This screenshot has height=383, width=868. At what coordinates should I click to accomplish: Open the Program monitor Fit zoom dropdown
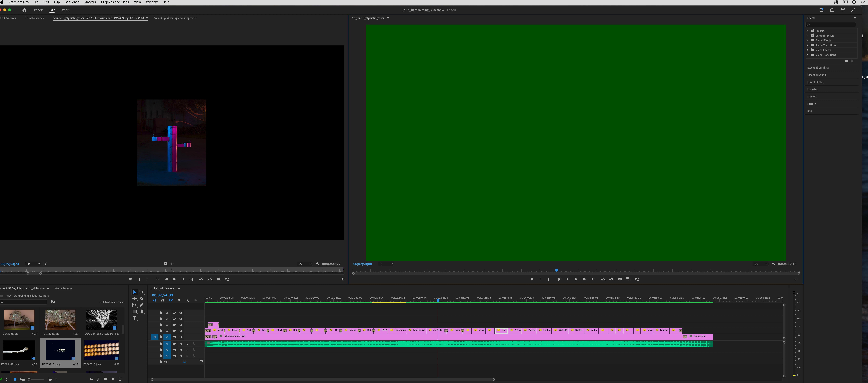click(386, 264)
